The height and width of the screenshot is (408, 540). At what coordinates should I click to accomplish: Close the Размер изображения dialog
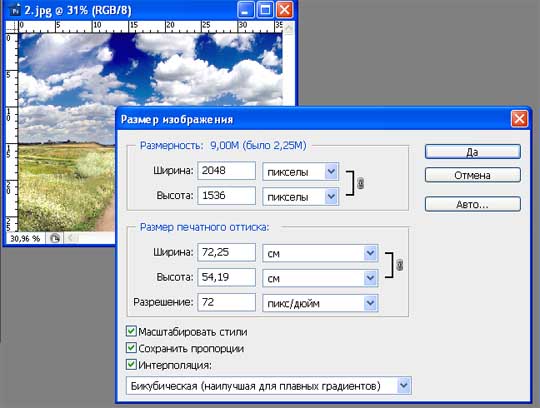click(519, 119)
